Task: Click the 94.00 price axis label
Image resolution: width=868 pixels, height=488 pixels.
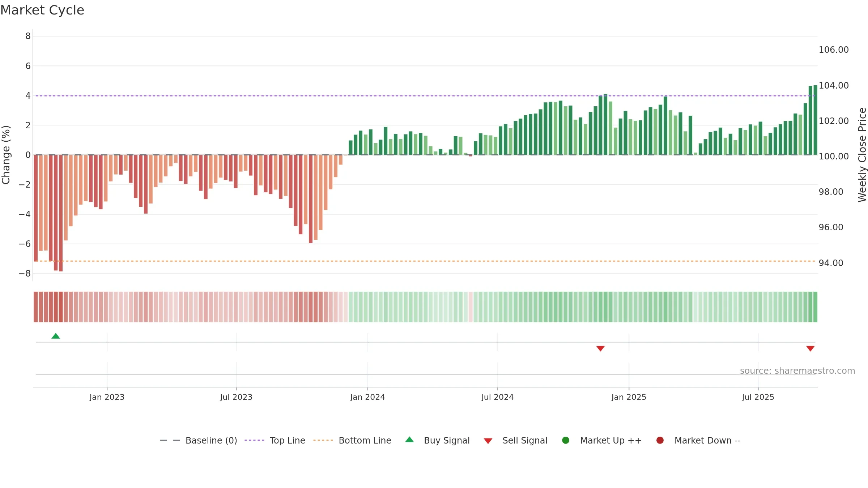Action: (x=831, y=263)
